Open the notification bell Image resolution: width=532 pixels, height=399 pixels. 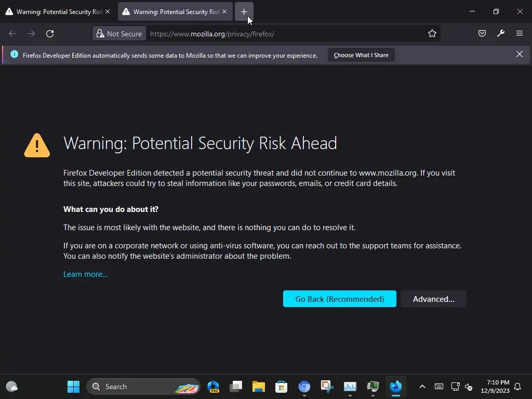[x=517, y=387]
